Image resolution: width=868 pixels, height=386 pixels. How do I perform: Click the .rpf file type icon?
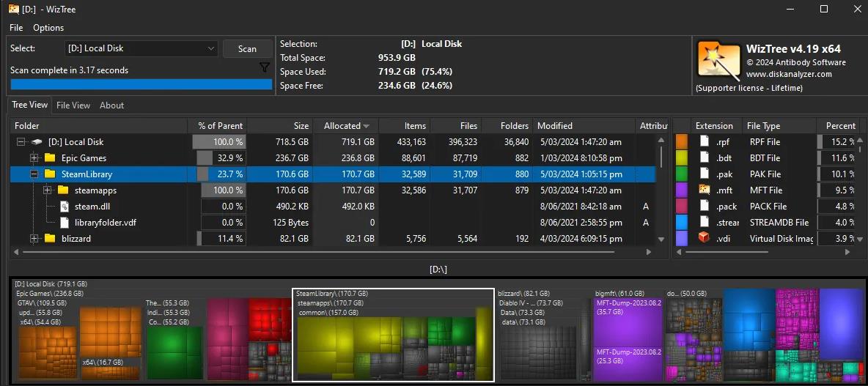tap(704, 141)
